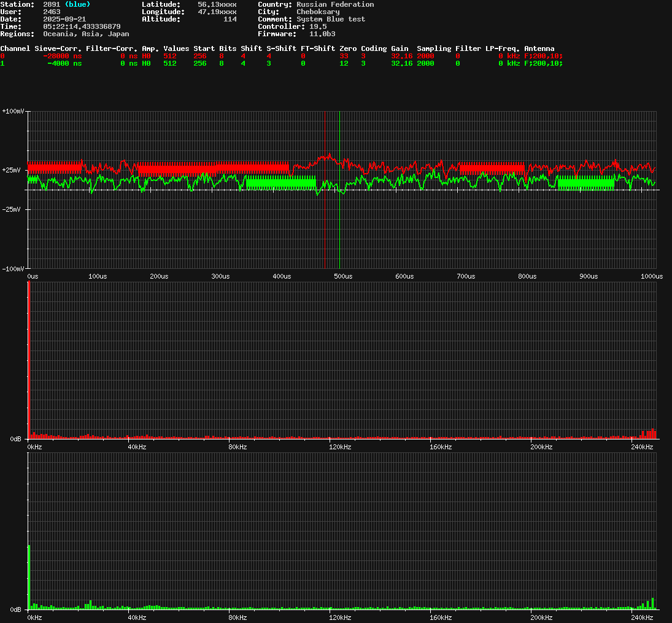Click the city name Cheboksary
Screen dimensions: 672x623
[318, 12]
